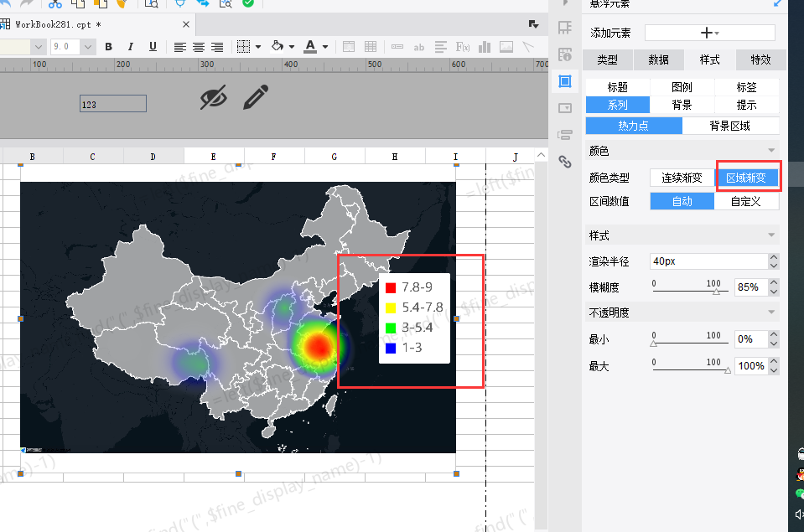Click the cell border style icon

244,47
